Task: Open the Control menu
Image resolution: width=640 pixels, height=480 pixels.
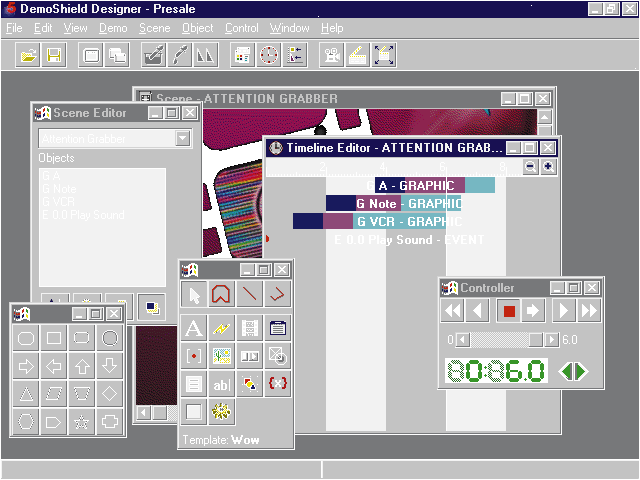Action: coord(241,28)
